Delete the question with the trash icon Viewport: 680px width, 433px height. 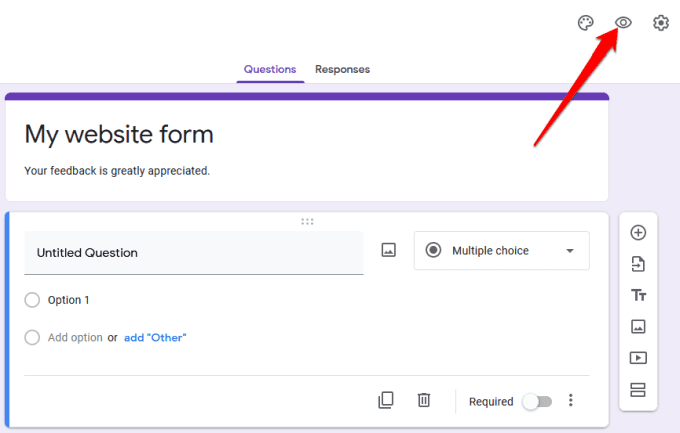pyautogui.click(x=424, y=400)
